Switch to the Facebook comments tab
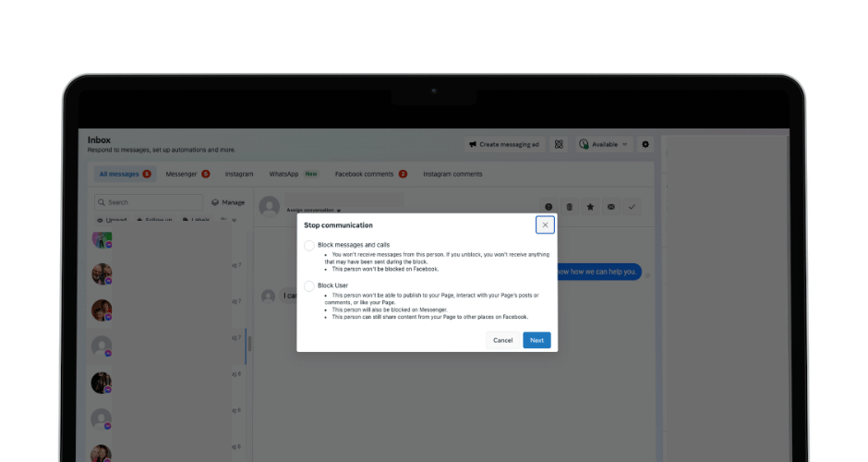The image size is (868, 462). point(371,174)
